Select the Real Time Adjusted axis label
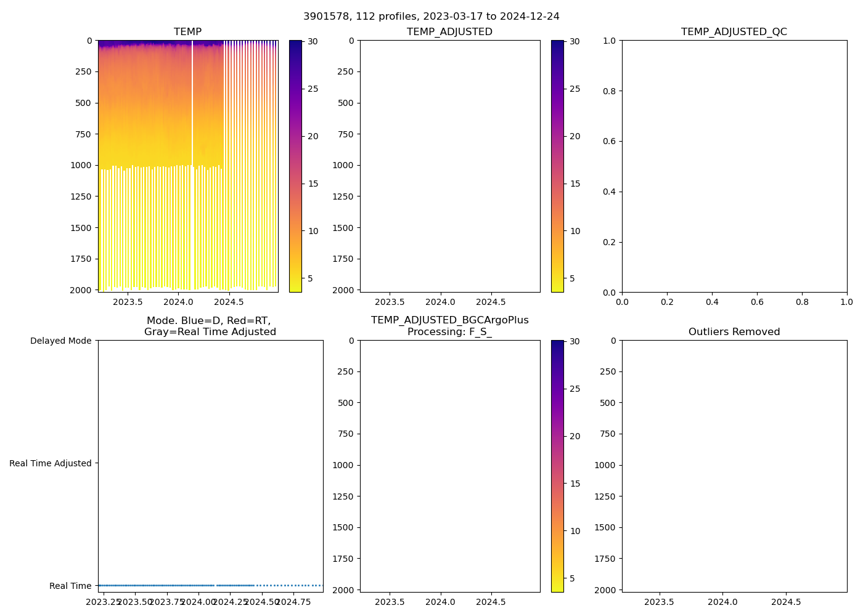The width and height of the screenshot is (863, 616). click(x=51, y=463)
